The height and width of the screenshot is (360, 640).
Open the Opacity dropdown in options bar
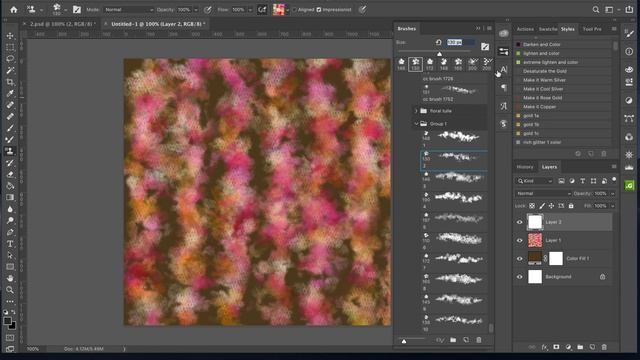(x=196, y=9)
